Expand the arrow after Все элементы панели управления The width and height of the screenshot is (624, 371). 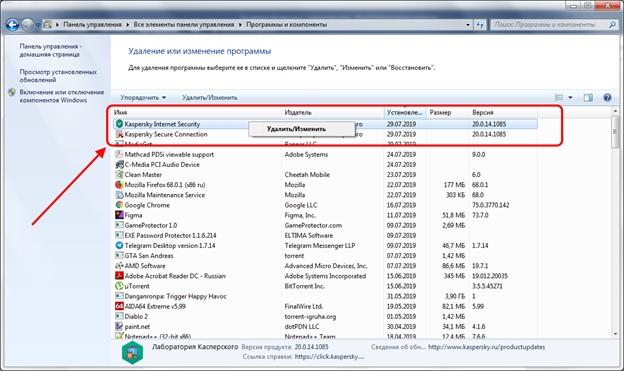tap(240, 25)
